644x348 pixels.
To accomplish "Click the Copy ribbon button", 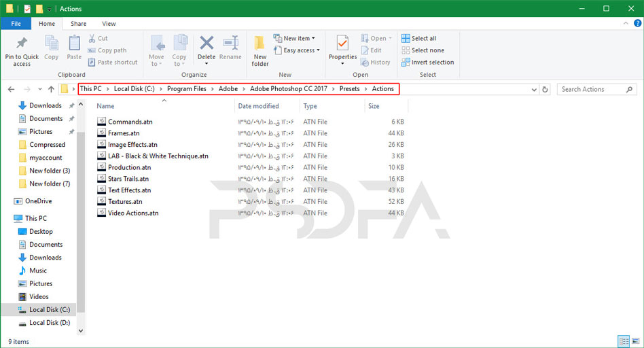I will click(52, 48).
